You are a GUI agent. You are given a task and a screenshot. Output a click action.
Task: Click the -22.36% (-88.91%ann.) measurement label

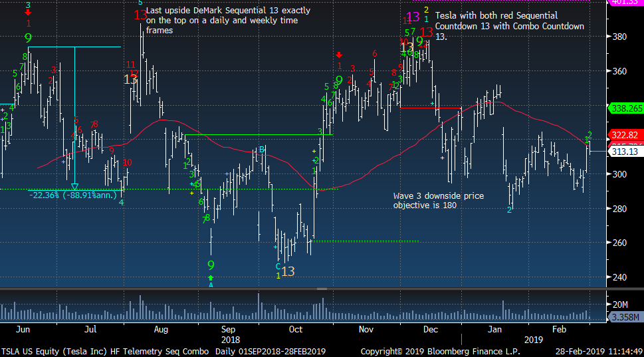tap(73, 195)
